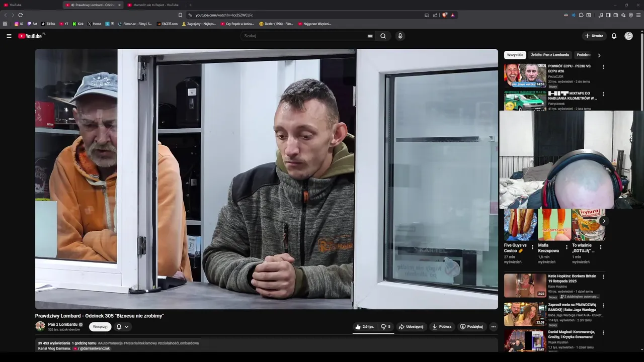Screen dimensions: 644x362
Task: Close the Prawdziwy Lombard tab
Action: click(119, 5)
